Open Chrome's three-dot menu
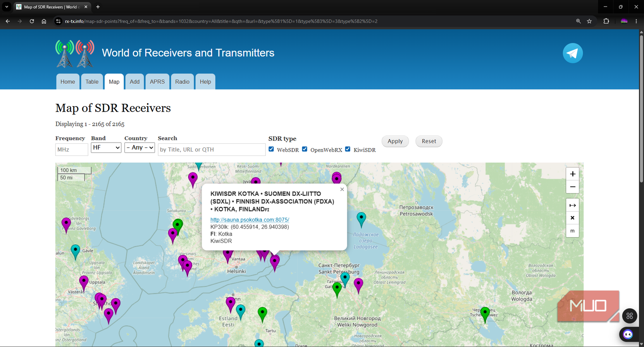The image size is (644, 347). coord(636,21)
